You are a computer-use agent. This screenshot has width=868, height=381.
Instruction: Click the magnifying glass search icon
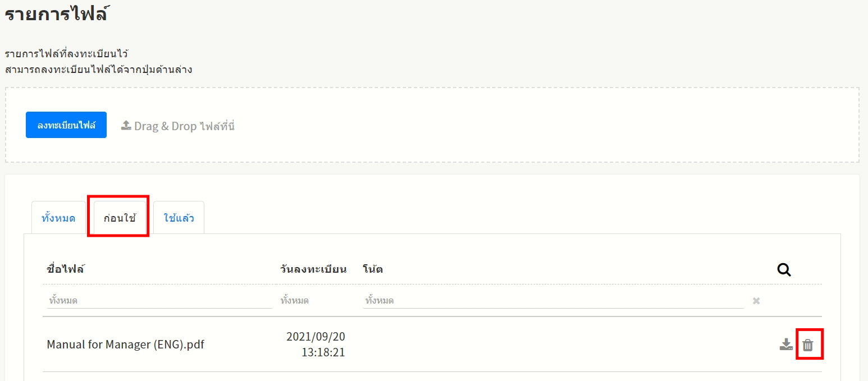coord(784,270)
